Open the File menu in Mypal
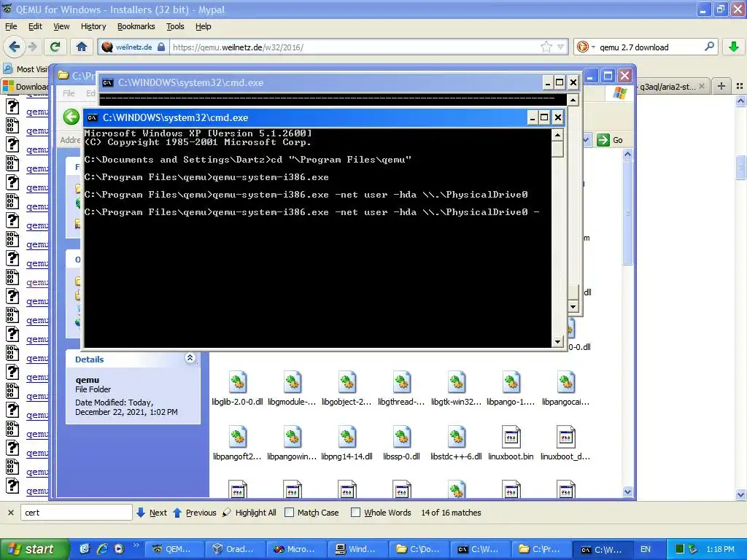Viewport: 747px width, 560px height. pos(11,26)
